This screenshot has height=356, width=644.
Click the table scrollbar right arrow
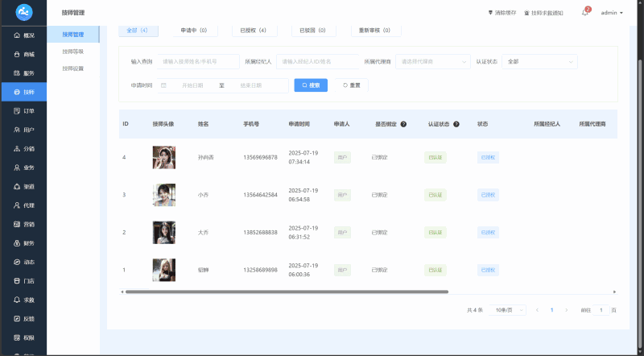614,292
